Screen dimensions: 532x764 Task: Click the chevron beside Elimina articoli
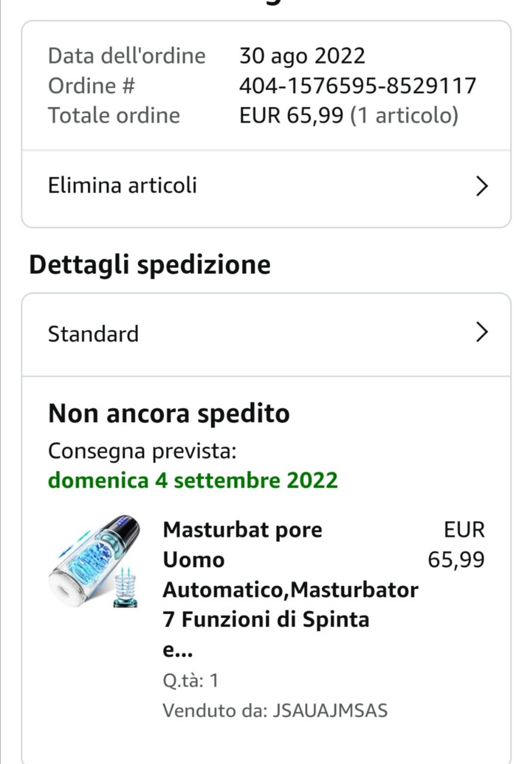coord(482,187)
